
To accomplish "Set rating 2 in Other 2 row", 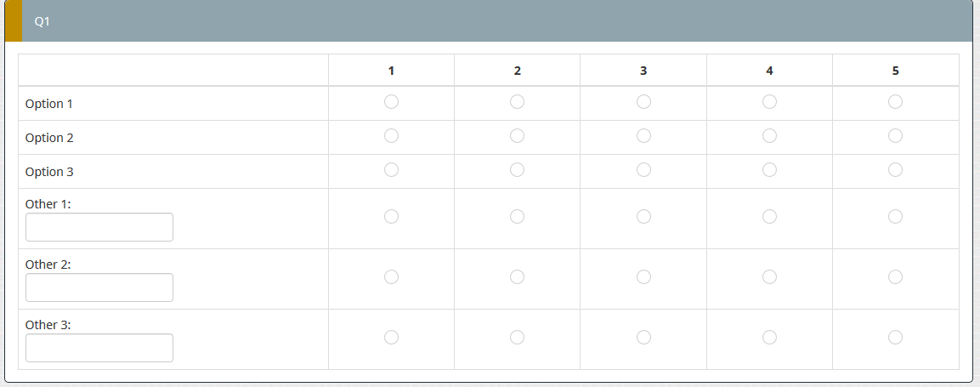I will (517, 277).
